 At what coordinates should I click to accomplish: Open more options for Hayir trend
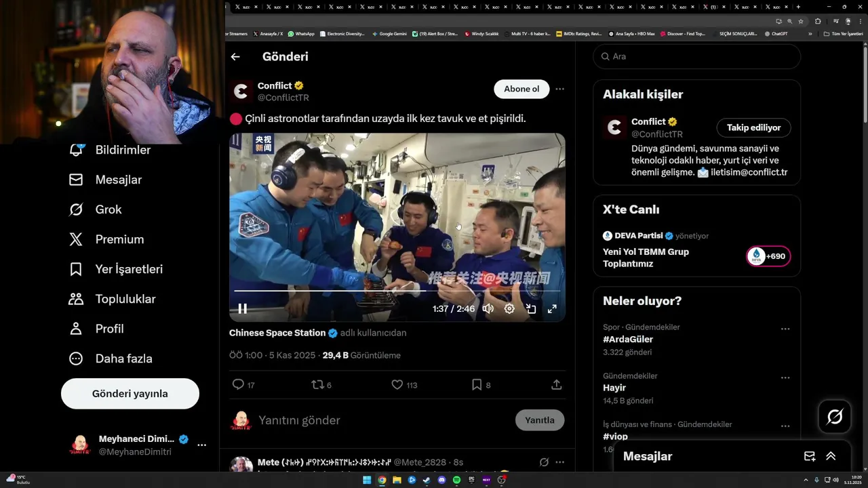coord(785,378)
